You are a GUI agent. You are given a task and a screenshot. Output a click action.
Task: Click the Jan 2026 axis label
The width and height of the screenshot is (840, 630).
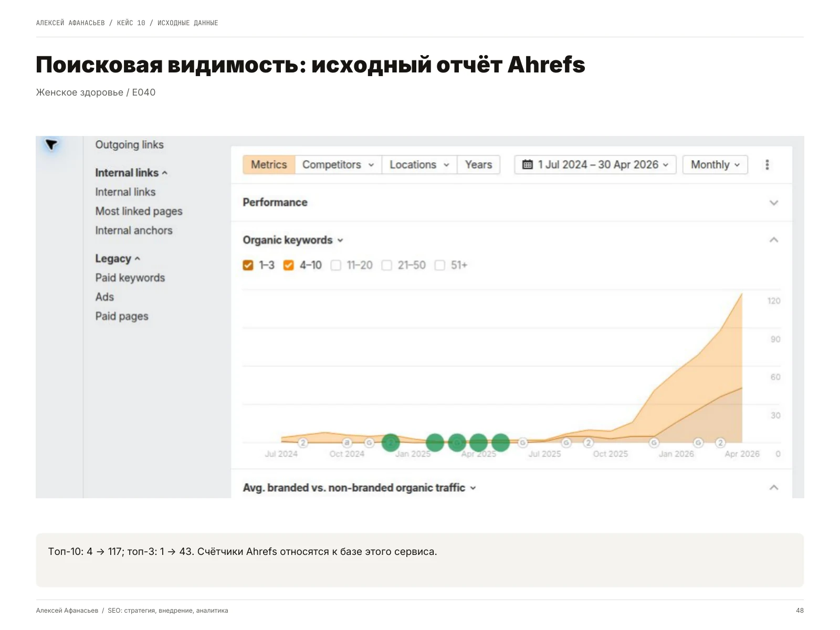click(x=676, y=454)
